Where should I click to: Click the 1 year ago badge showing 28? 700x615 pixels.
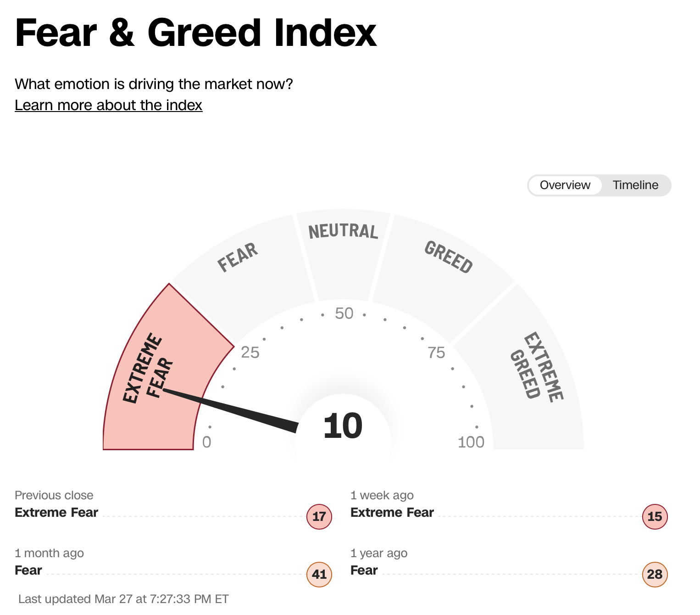click(x=655, y=574)
